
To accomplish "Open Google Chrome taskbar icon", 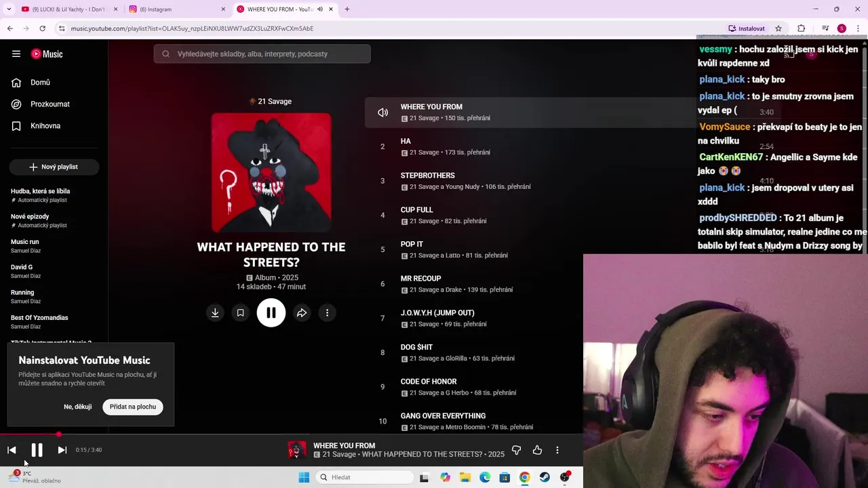I will [524, 477].
